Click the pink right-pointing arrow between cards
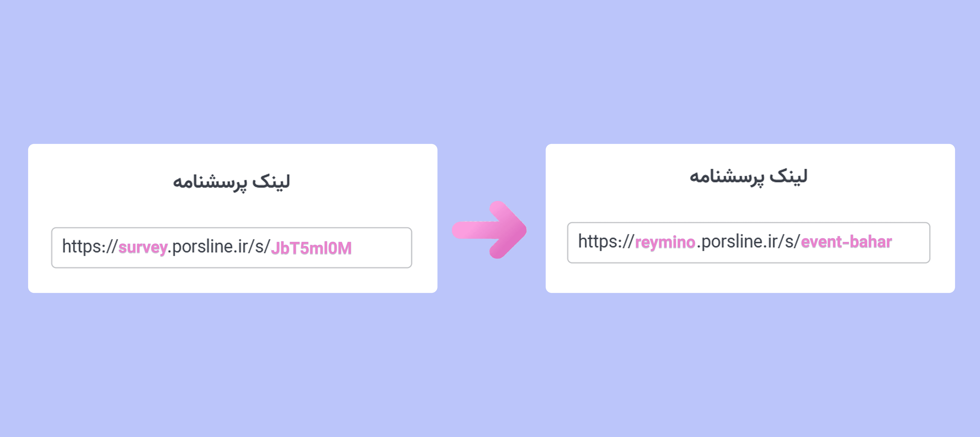Screen dimensions: 980x437 [x=489, y=230]
